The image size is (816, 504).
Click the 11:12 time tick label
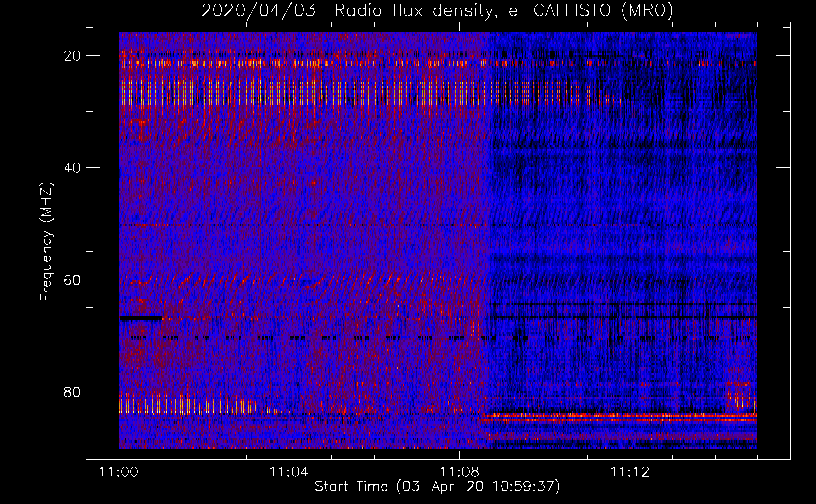click(630, 472)
